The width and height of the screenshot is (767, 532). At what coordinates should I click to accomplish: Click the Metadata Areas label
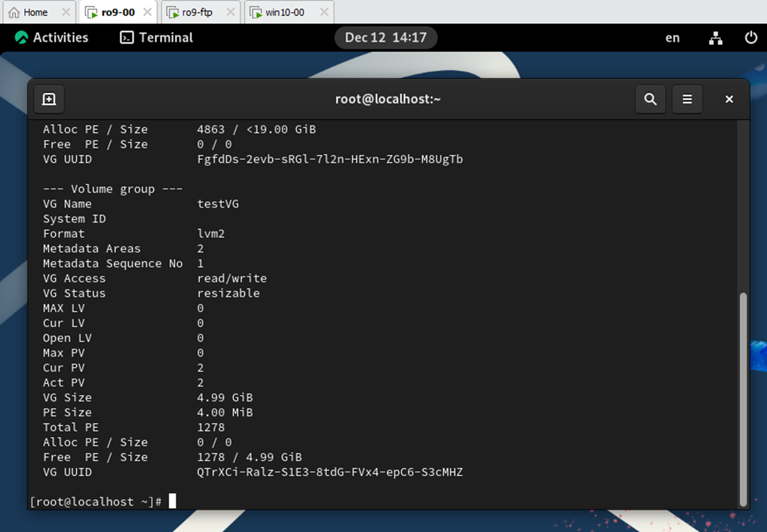pos(91,248)
